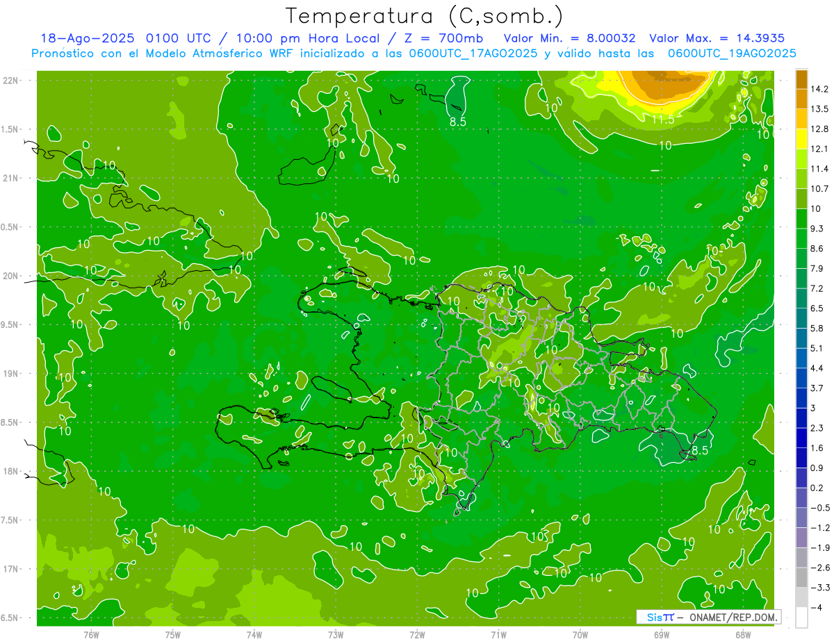Click blue colorbar swatch between 3 and 3.7
This screenshot has width=834, height=644.
tap(801, 398)
